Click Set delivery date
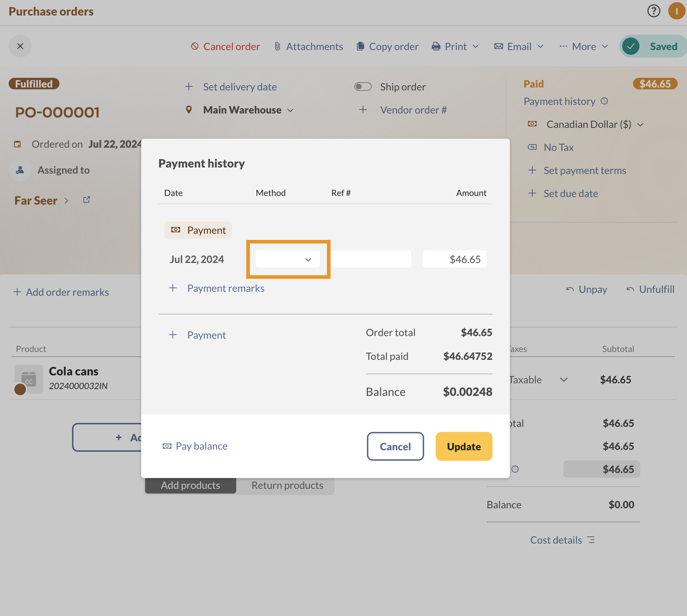Image resolution: width=687 pixels, height=616 pixels. pyautogui.click(x=231, y=87)
